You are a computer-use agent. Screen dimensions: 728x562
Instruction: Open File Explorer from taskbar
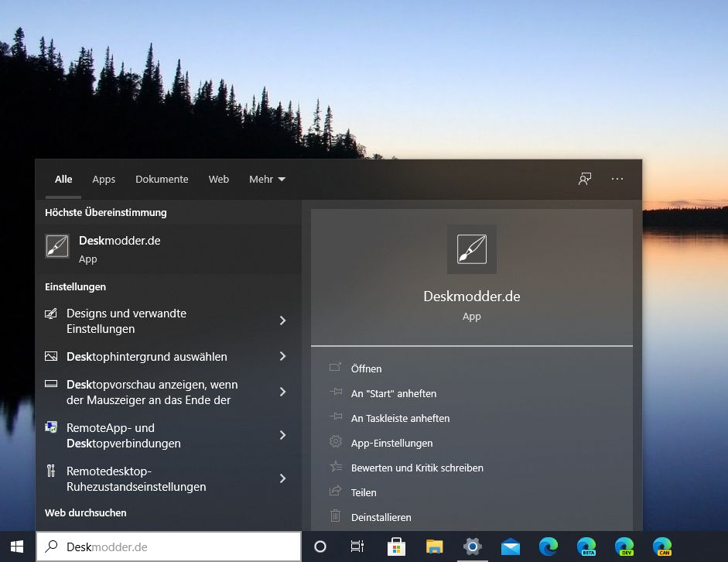pyautogui.click(x=435, y=547)
